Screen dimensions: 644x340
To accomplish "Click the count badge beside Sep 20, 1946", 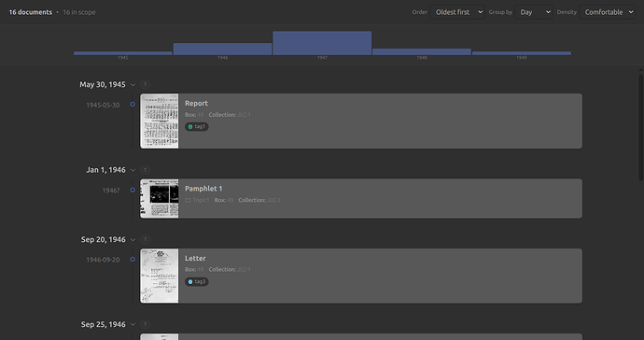I will 145,239.
